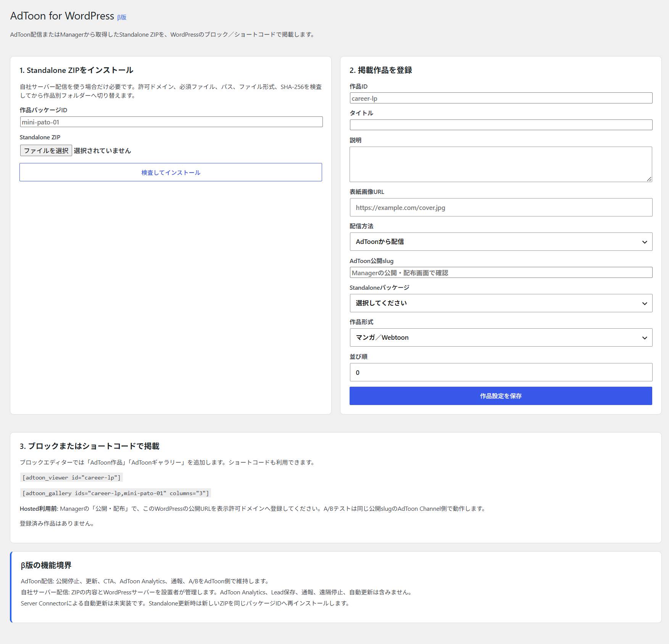Click the line starting Server Connectorによる自動更新
The height and width of the screenshot is (644, 669).
(185, 603)
